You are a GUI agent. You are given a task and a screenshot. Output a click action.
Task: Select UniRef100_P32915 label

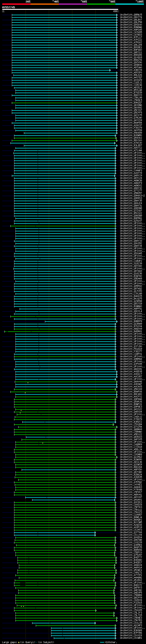click(131, 602)
